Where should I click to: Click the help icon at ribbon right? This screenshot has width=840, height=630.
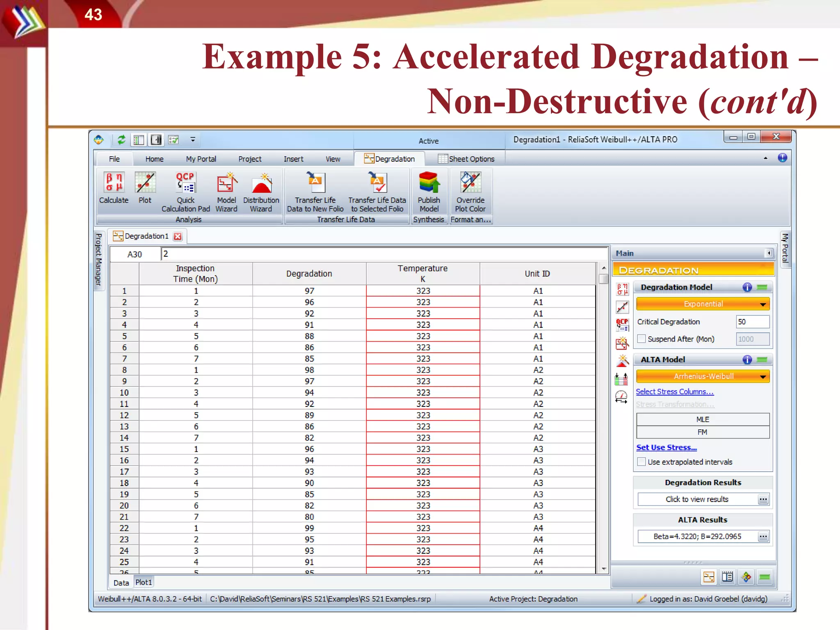click(x=782, y=158)
